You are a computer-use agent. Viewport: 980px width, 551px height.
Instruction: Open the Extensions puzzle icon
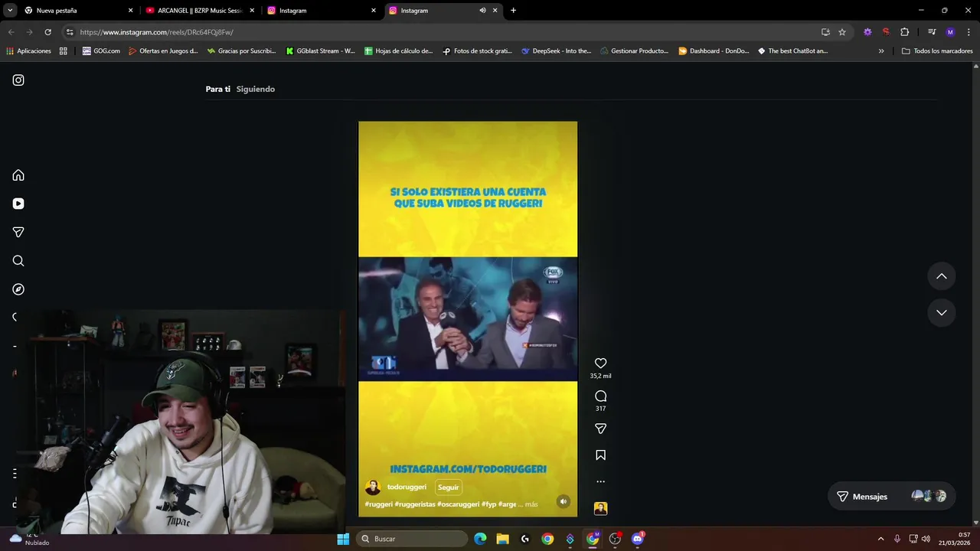pyautogui.click(x=904, y=32)
